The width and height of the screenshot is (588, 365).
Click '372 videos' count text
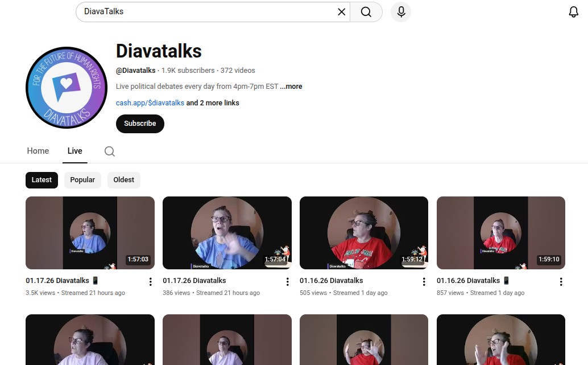[x=238, y=71]
